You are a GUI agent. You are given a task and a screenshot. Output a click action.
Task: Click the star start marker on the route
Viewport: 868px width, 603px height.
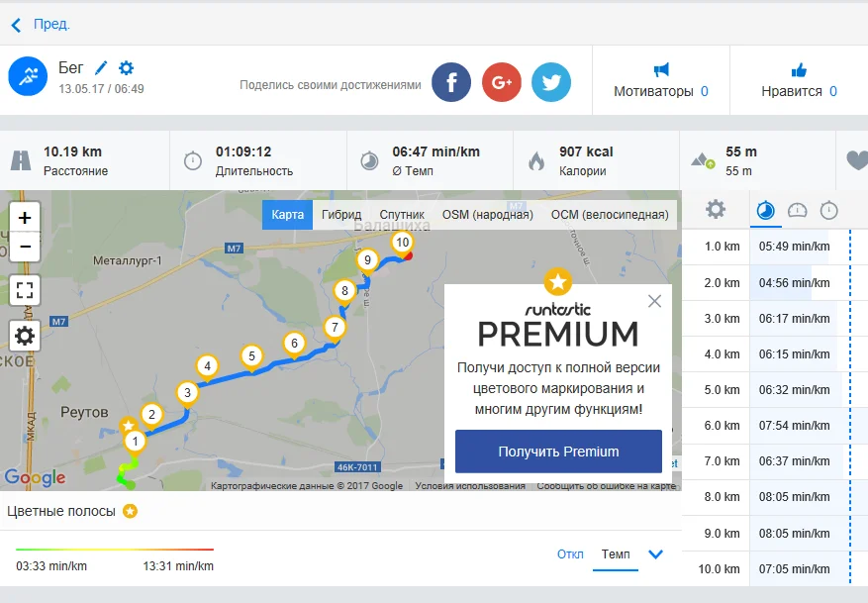pos(129,425)
